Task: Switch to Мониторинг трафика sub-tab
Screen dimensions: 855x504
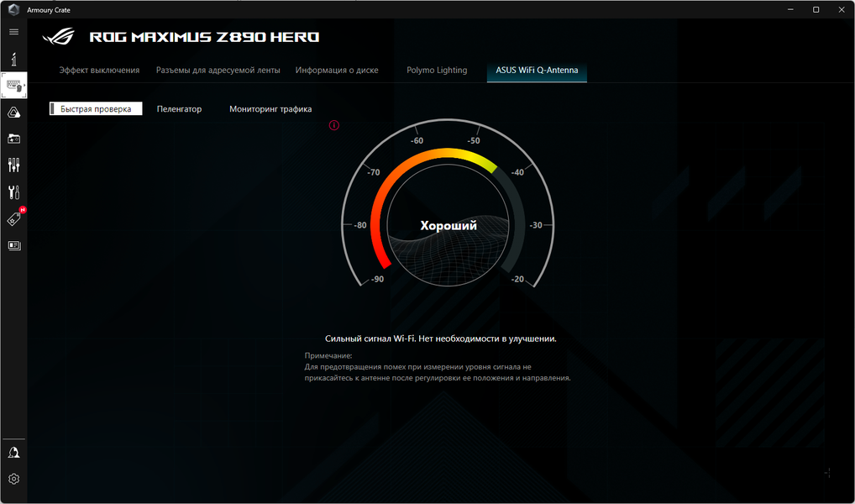Action: click(270, 109)
